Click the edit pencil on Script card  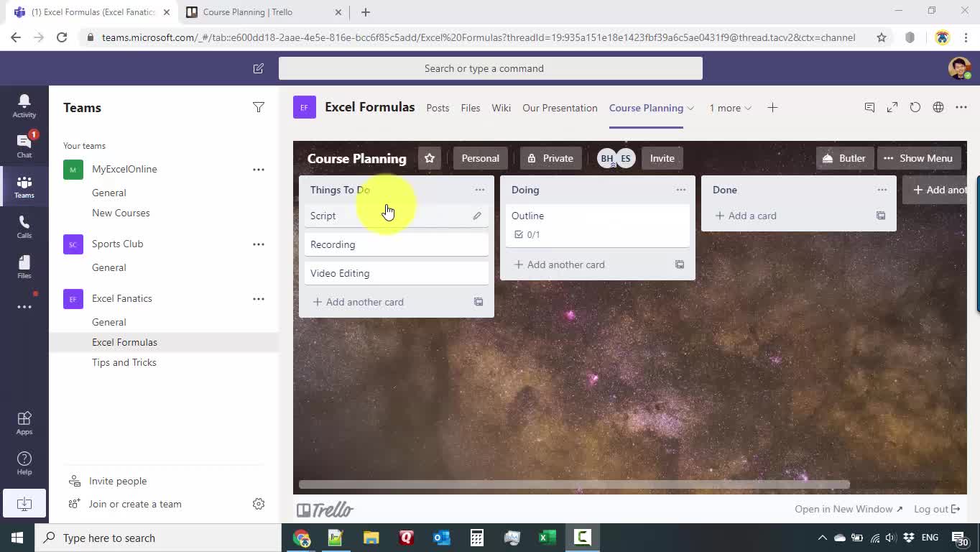477,216
